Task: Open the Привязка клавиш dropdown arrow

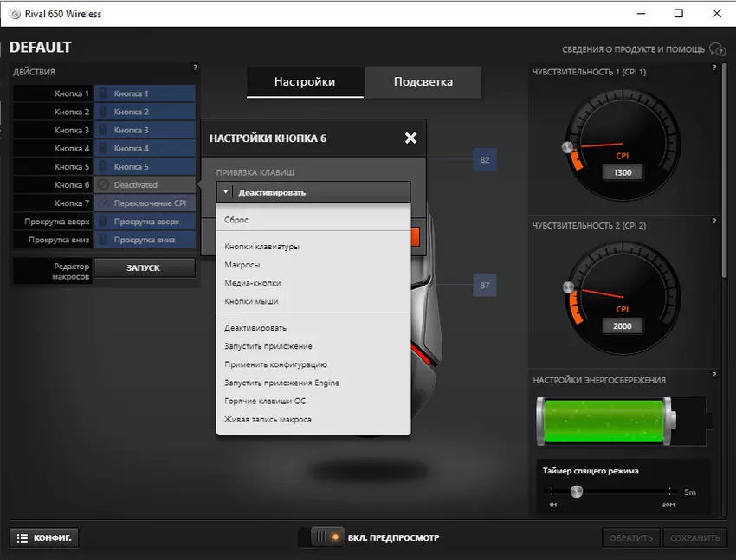Action: point(225,192)
